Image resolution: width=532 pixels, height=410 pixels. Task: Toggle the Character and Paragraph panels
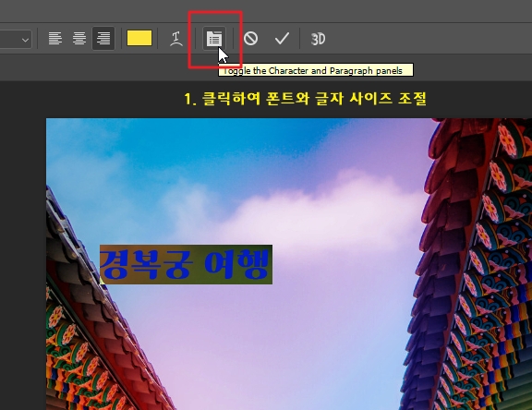click(214, 39)
